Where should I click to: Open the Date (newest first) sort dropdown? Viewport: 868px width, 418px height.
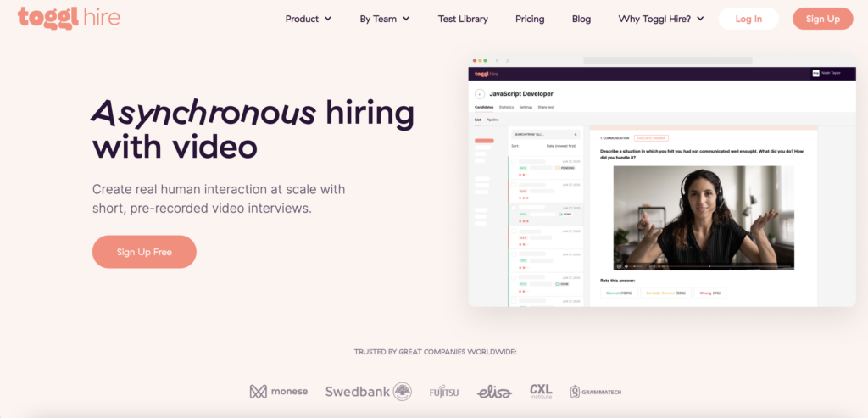point(561,146)
